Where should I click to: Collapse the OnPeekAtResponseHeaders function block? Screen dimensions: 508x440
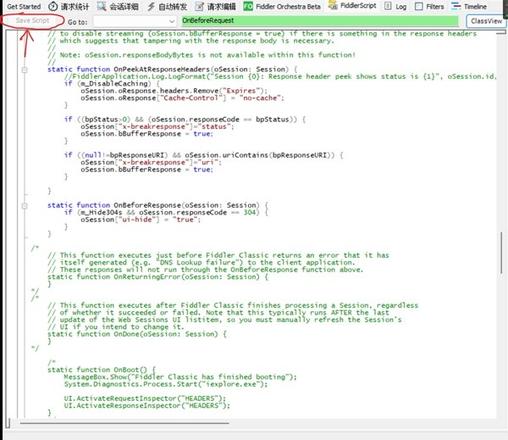pos(24,70)
